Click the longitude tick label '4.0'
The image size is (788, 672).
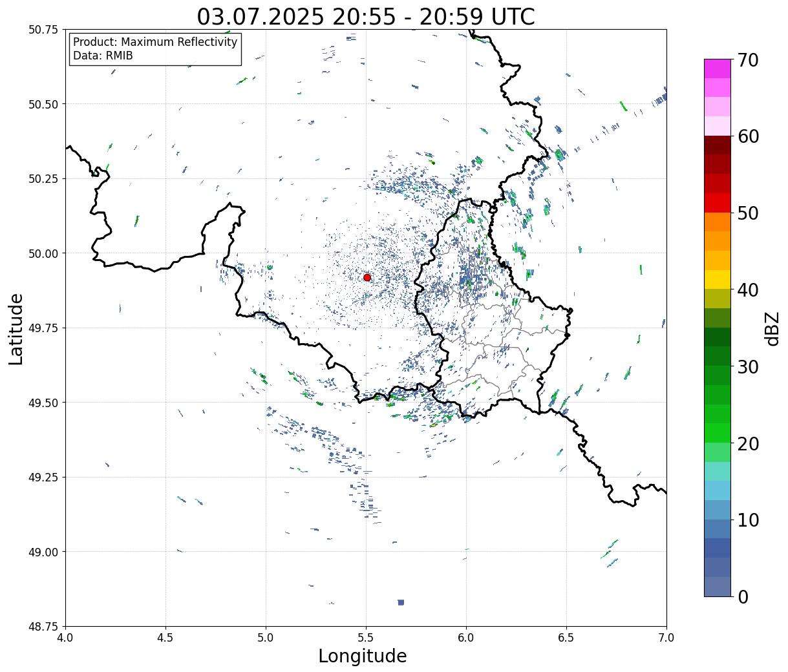(x=65, y=638)
